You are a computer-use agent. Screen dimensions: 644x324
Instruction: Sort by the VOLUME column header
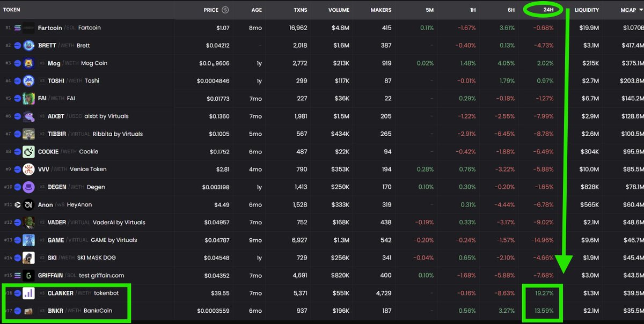click(x=339, y=10)
